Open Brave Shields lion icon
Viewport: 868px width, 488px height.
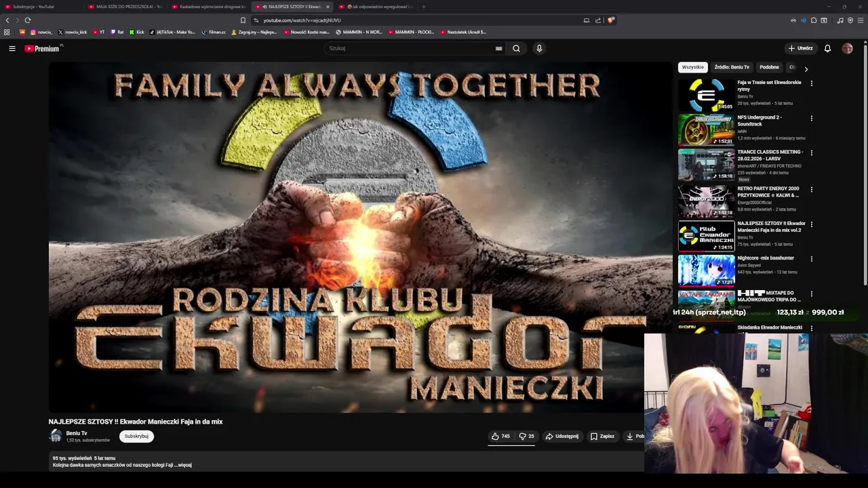point(610,20)
